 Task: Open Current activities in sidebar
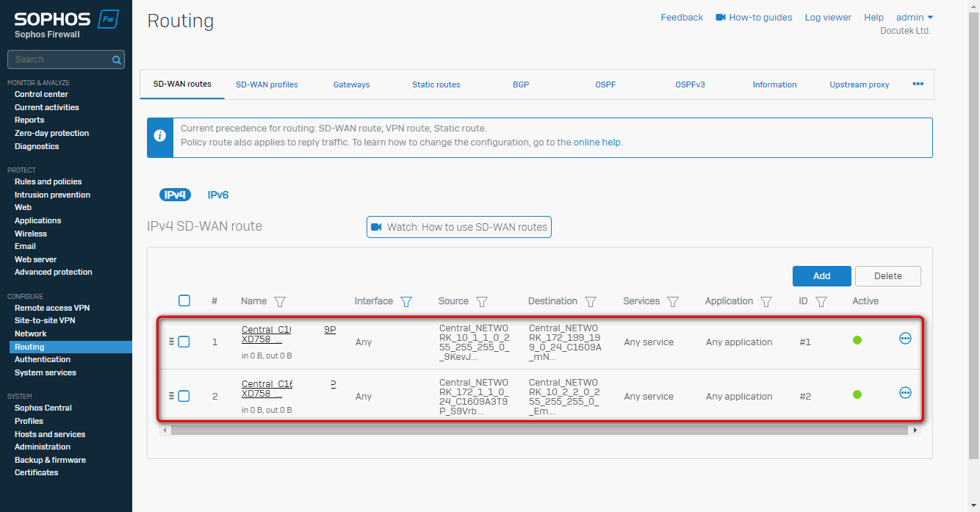(x=47, y=107)
